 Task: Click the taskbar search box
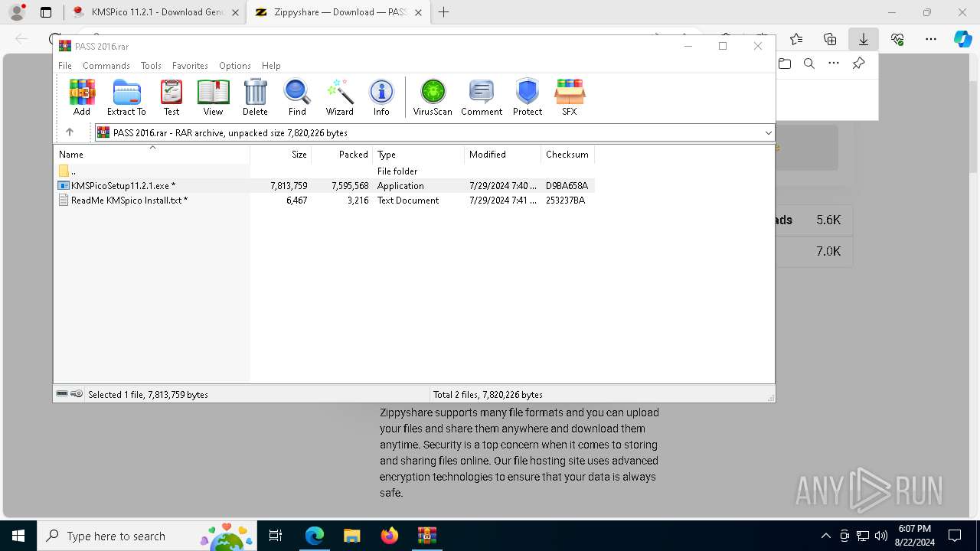point(149,536)
